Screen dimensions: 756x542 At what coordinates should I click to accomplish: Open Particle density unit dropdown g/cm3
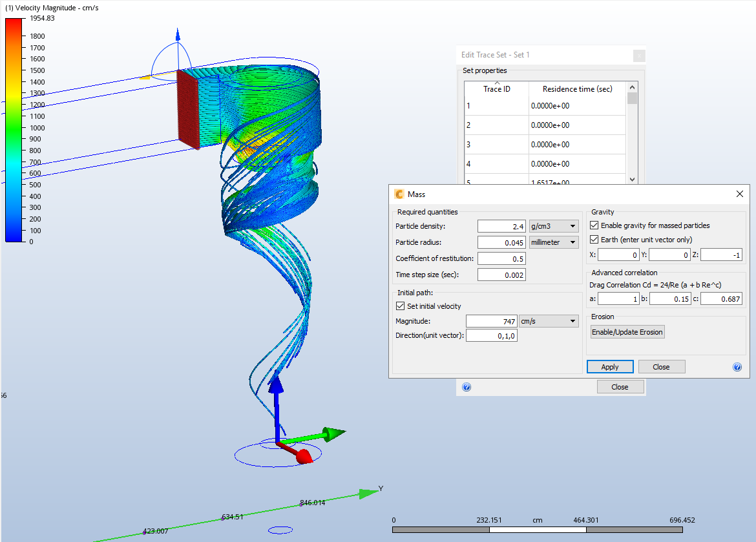[554, 226]
